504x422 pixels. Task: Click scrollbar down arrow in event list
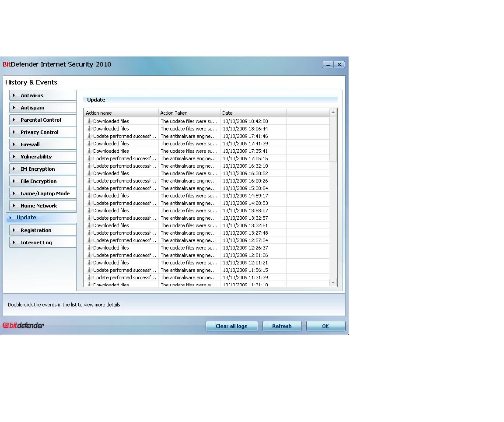tap(333, 283)
